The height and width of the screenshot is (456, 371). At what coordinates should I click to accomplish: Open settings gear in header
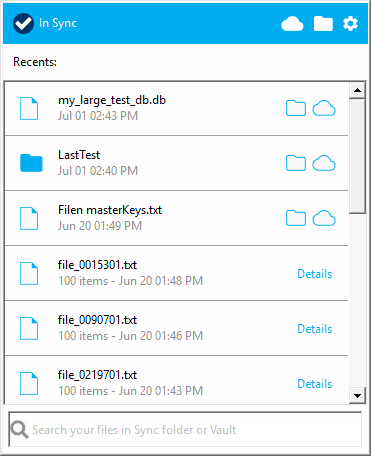pyautogui.click(x=350, y=24)
